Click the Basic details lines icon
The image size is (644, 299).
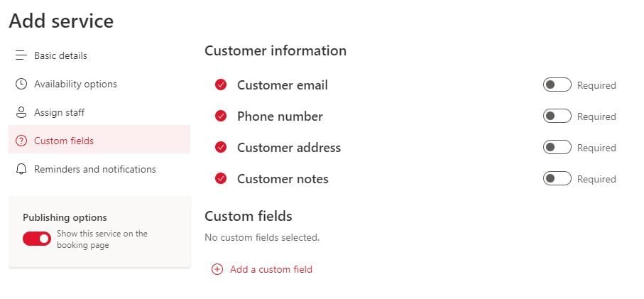[x=21, y=55]
